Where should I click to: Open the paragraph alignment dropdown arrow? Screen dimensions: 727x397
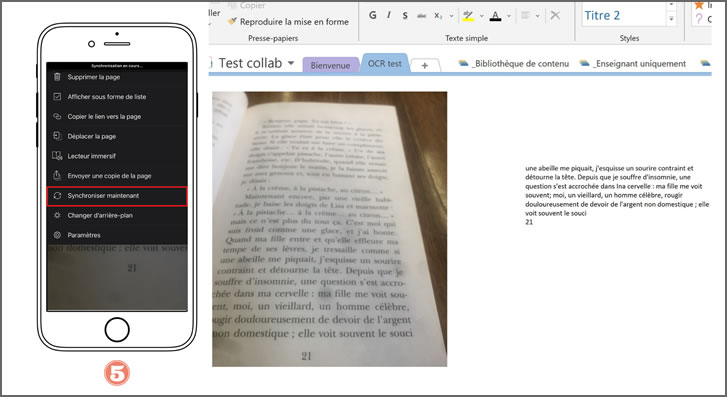537,16
